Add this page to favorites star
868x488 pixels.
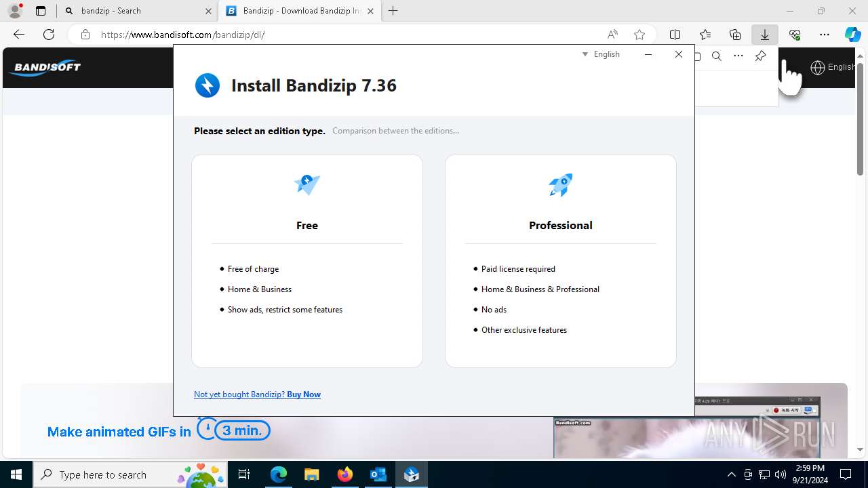click(639, 35)
